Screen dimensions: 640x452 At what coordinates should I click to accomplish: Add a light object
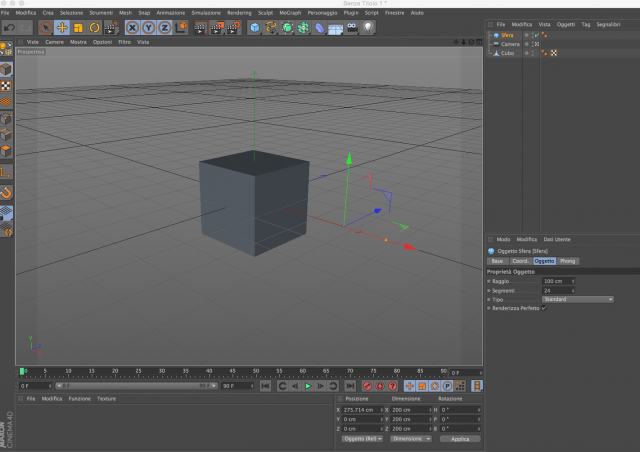[x=368, y=28]
